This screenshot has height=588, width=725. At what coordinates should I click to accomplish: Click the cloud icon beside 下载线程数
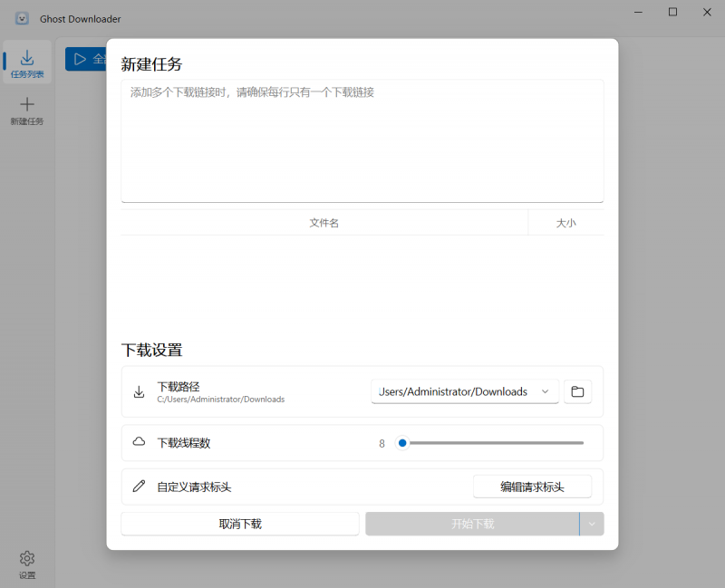[x=139, y=442]
